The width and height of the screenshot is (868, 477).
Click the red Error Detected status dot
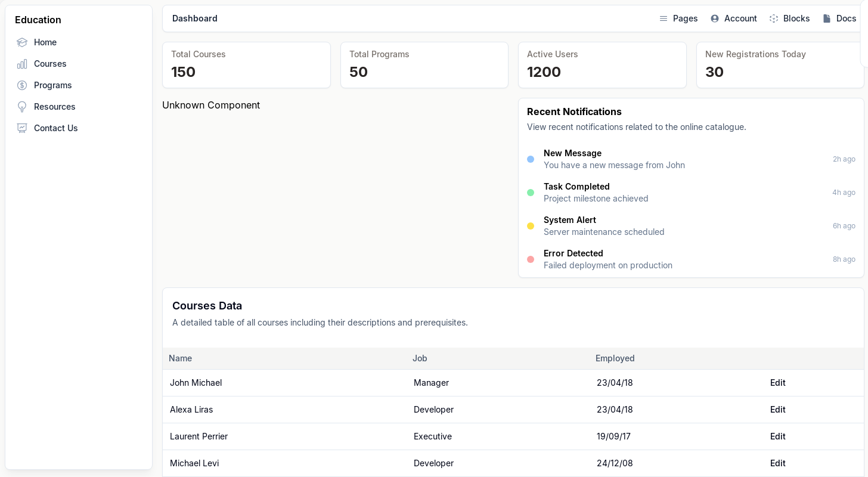[531, 259]
